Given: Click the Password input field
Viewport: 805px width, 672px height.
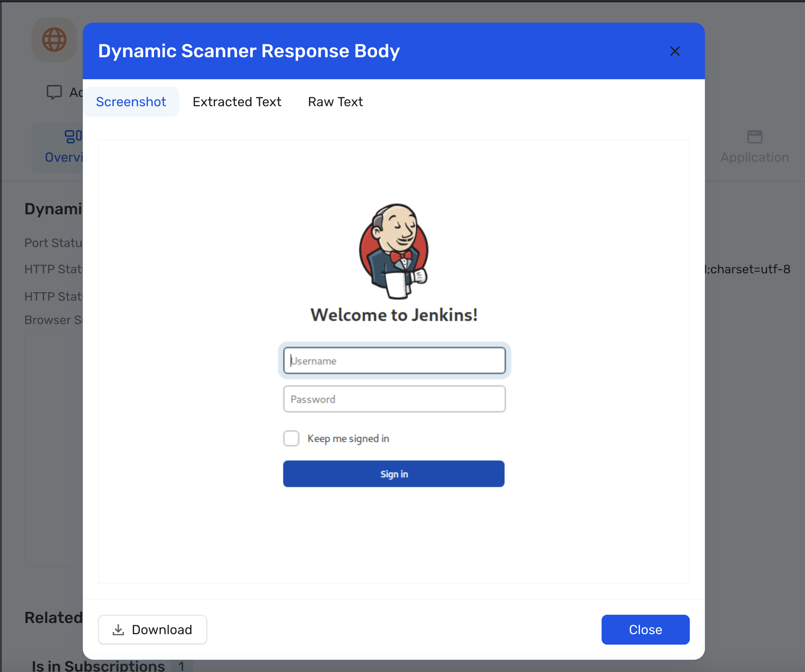Looking at the screenshot, I should pyautogui.click(x=394, y=399).
